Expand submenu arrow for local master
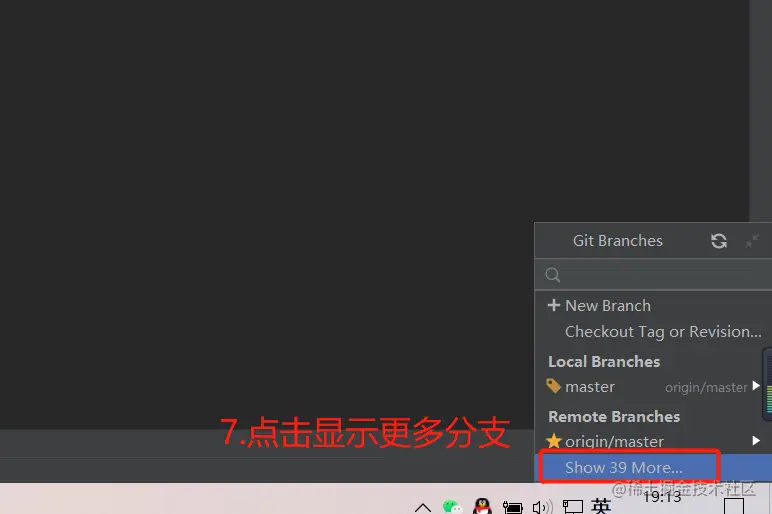The width and height of the screenshot is (772, 514). [x=756, y=386]
